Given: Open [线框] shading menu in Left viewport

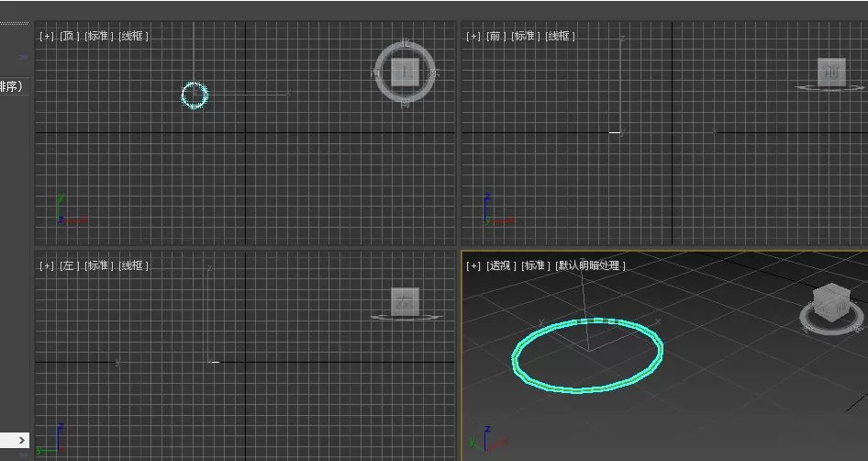Looking at the screenshot, I should click(x=133, y=266).
